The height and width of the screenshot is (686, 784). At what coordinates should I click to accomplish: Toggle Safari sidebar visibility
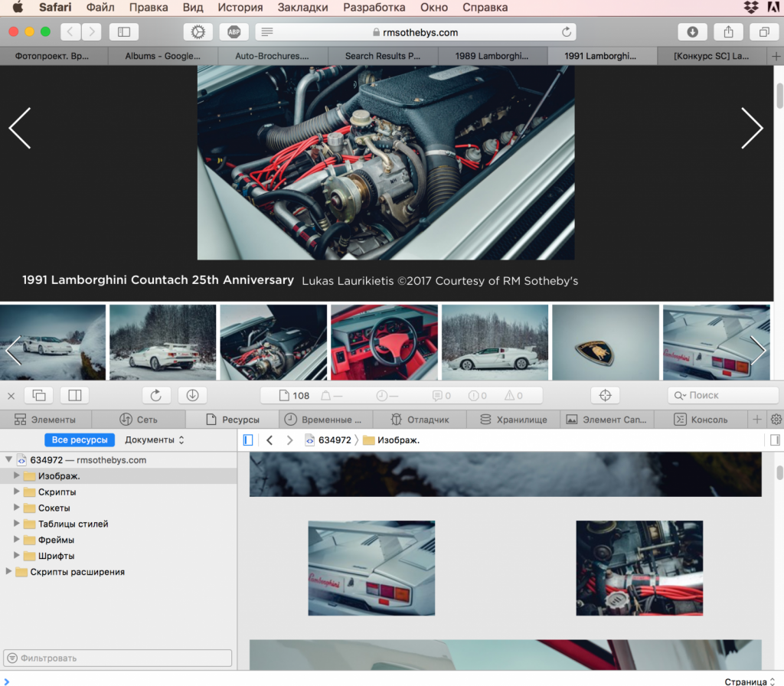124,32
